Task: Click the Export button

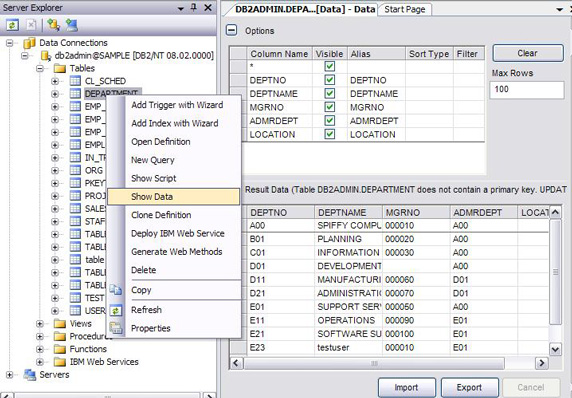Action: click(469, 387)
